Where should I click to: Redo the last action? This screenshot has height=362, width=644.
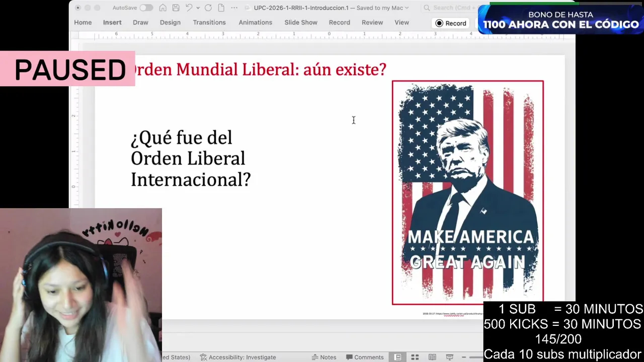tap(208, 8)
